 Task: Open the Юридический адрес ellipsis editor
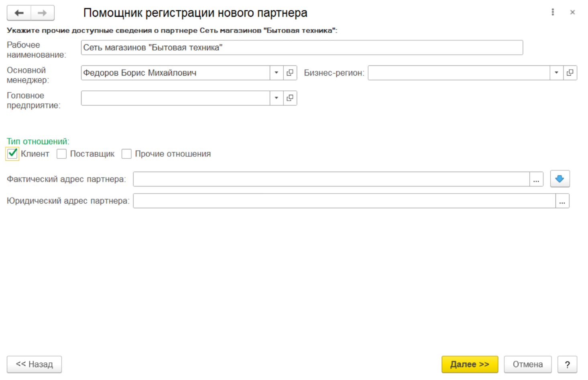562,201
